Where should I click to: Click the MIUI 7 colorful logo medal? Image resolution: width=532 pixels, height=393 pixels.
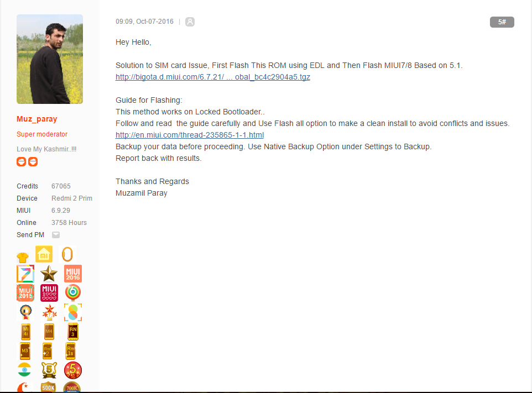point(25,274)
